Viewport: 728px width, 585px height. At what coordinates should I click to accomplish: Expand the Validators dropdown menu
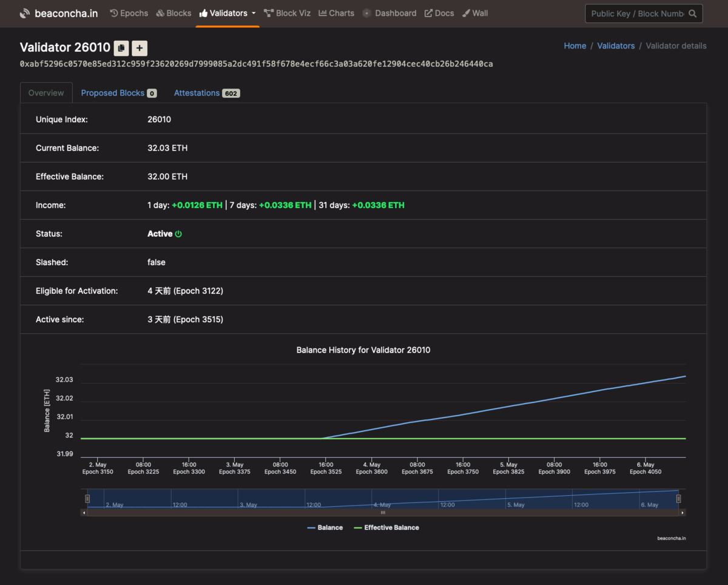227,13
